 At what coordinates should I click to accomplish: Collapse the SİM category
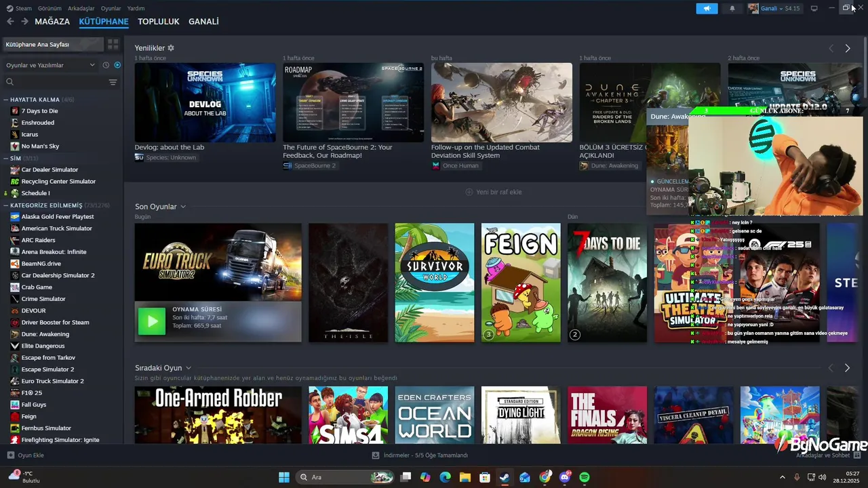click(5, 158)
